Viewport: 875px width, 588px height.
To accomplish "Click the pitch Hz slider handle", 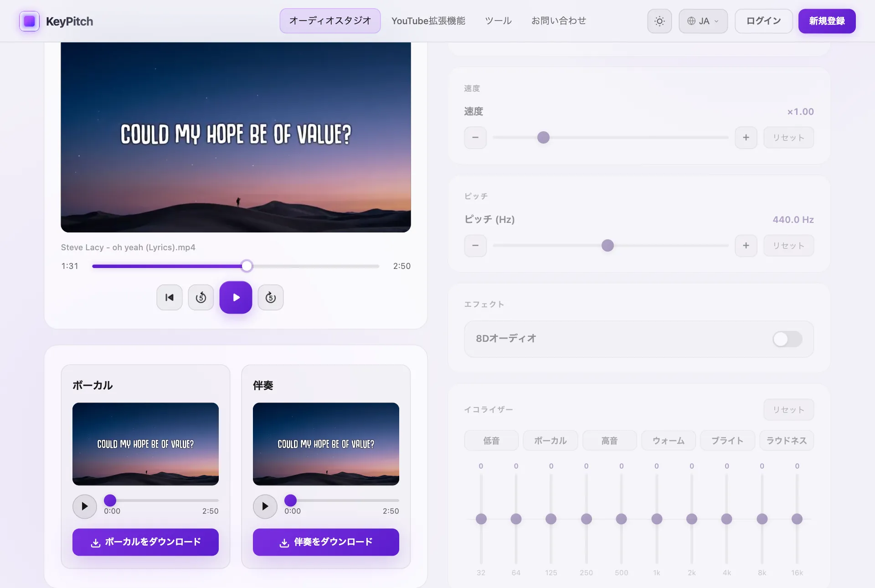I will 607,246.
